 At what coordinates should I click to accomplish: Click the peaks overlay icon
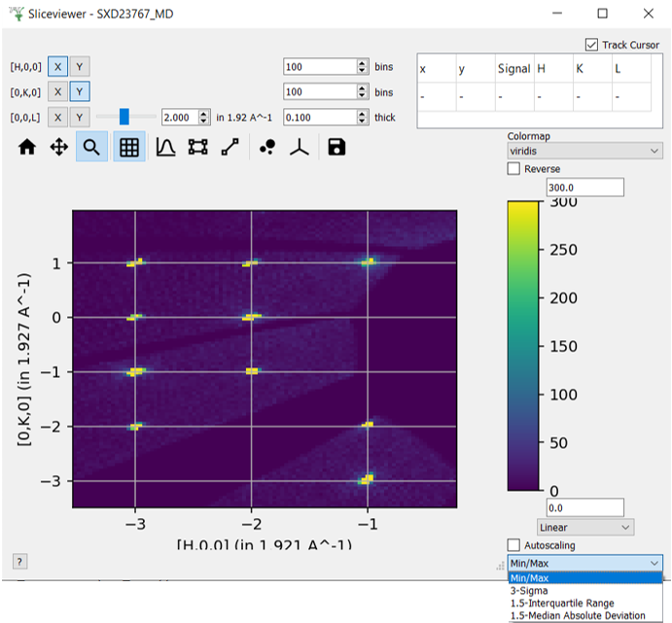(268, 147)
